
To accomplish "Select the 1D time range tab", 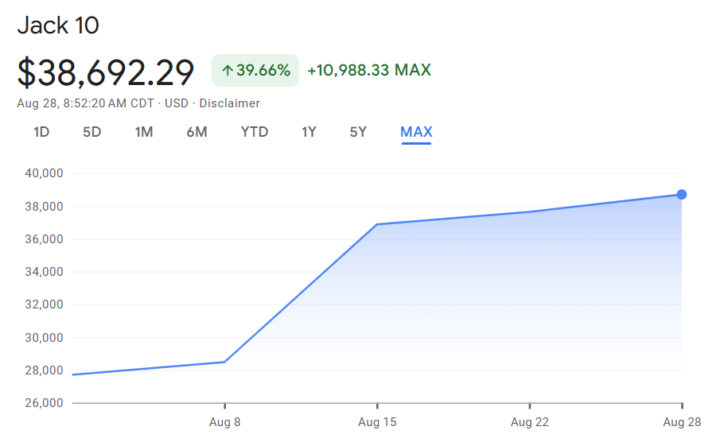I will click(x=41, y=132).
